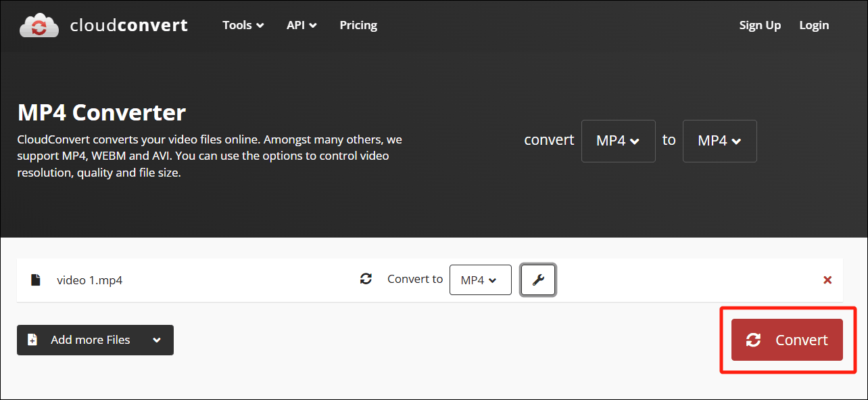Open the 'Convert to' MP4 dropdown for video 1.mp4
Viewport: 868px width, 400px height.
click(480, 280)
